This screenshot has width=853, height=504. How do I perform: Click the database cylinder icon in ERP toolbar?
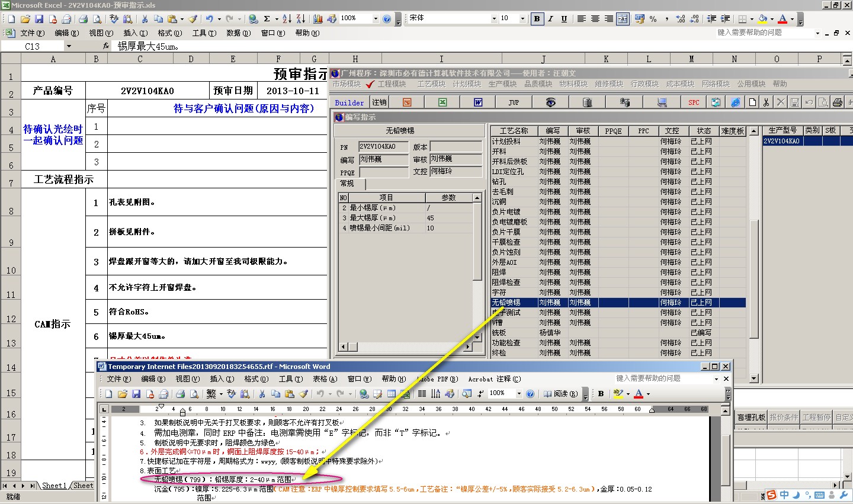[x=588, y=102]
